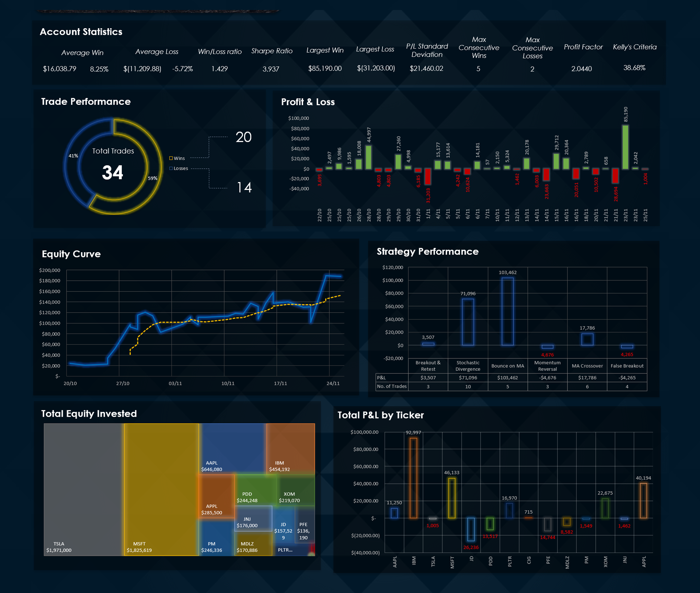Click the APPL $285,500 treemap tile

217,496
